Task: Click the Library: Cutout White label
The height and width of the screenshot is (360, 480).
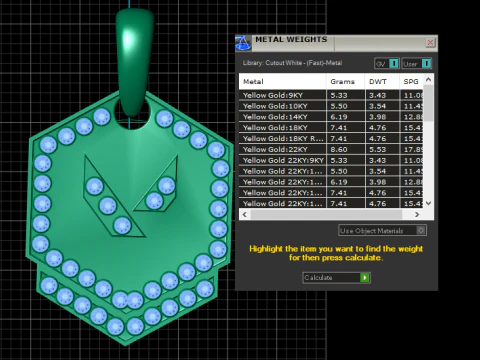Action: pos(292,63)
